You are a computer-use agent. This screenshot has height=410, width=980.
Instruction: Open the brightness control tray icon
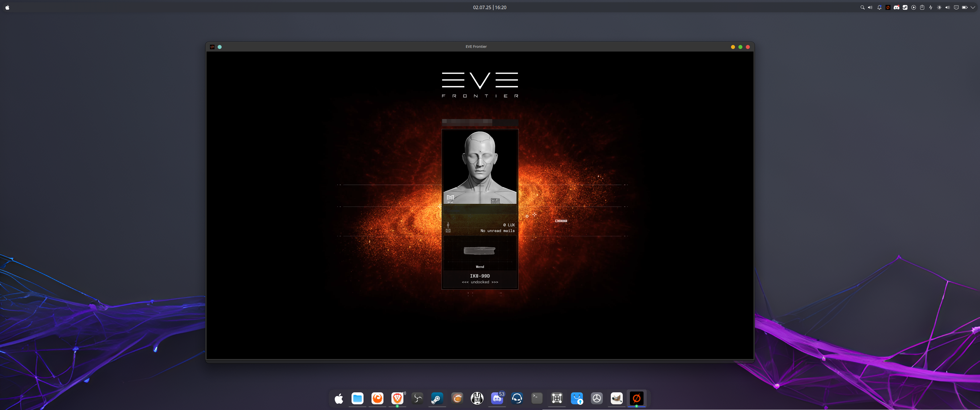coord(939,7)
